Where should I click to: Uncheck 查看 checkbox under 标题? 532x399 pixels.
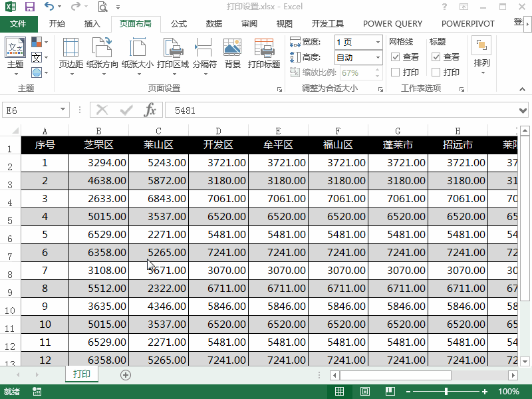[x=434, y=56]
